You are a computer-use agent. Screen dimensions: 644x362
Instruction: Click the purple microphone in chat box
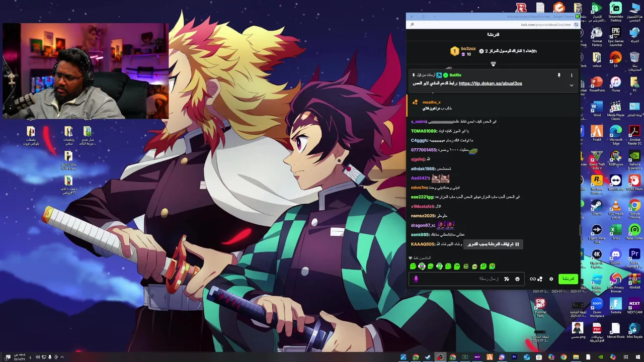tap(416, 279)
